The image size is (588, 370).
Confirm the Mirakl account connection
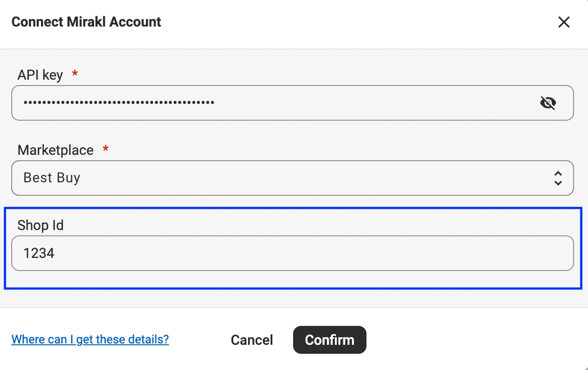click(x=330, y=340)
